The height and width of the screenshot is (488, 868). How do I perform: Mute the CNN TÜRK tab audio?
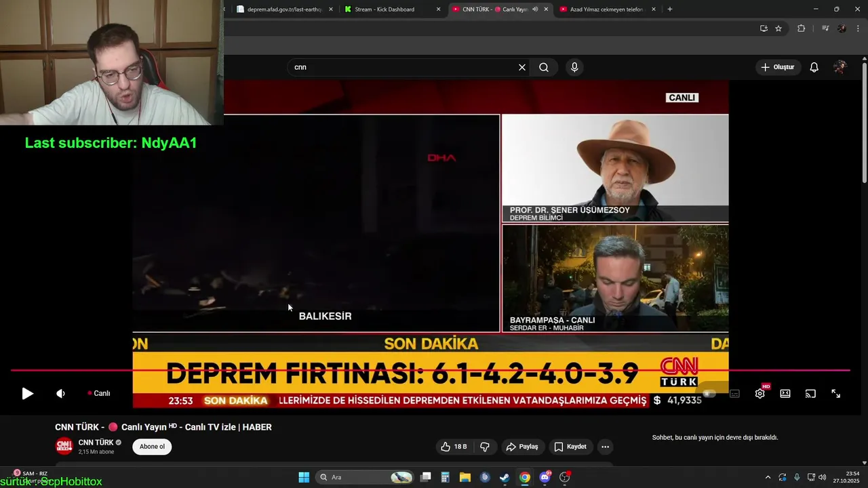(535, 9)
